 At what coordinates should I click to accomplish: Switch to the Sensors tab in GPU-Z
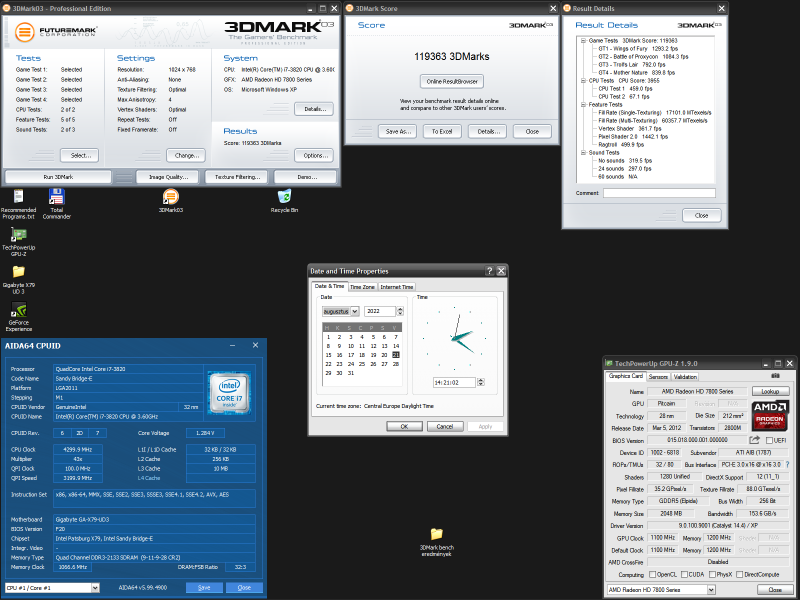pyautogui.click(x=658, y=377)
